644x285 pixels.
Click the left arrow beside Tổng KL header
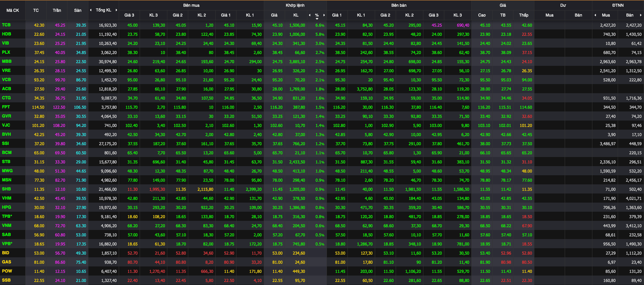(x=91, y=10)
